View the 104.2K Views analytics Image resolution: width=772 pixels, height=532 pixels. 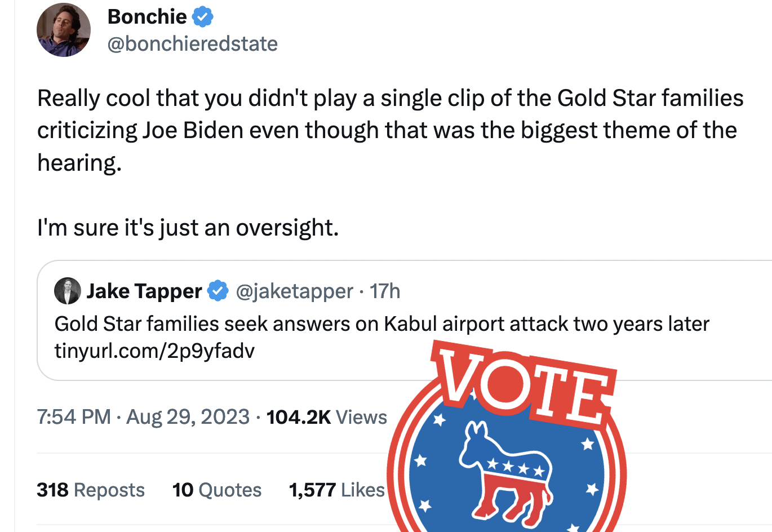326,417
